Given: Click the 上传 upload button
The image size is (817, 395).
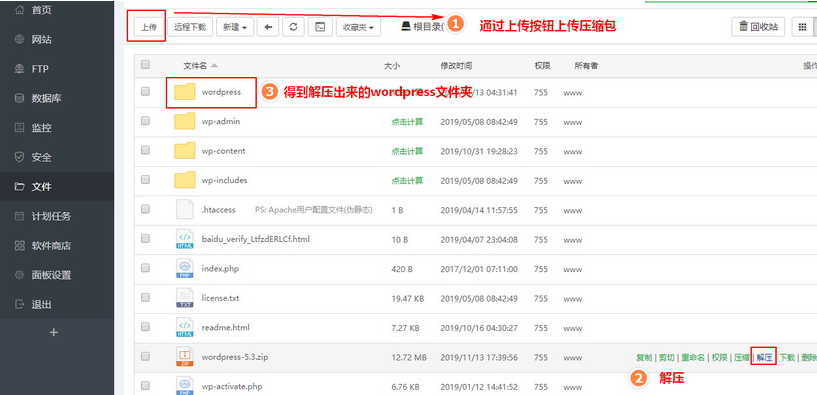Looking at the screenshot, I should click(148, 27).
